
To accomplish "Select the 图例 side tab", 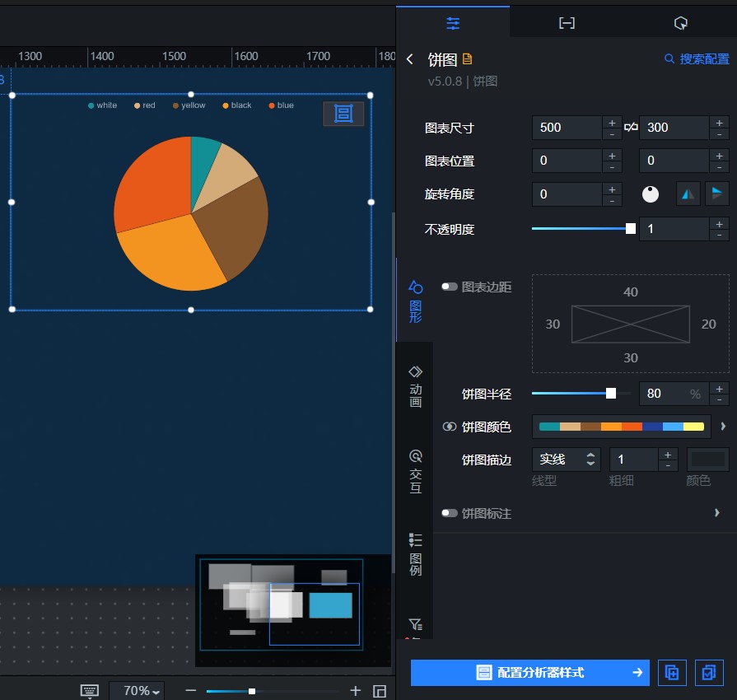I will 415,553.
